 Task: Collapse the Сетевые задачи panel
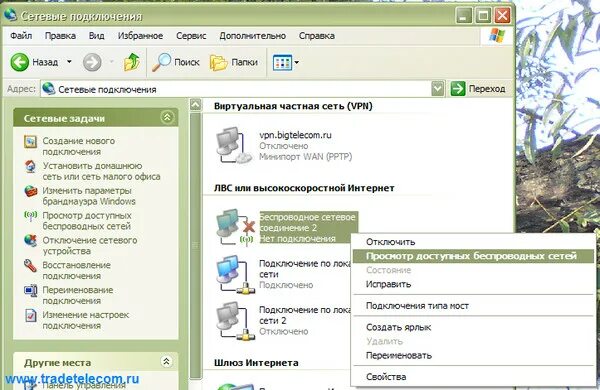tap(167, 117)
